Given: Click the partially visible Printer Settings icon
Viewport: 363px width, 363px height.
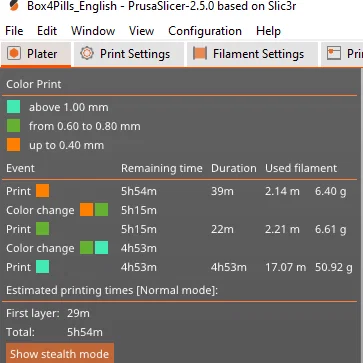Looking at the screenshot, I should (334, 53).
